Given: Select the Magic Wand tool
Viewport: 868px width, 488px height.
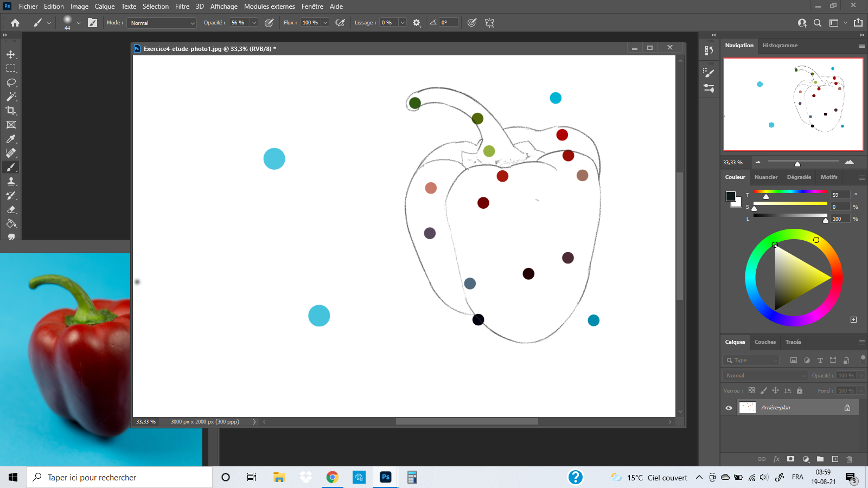Looking at the screenshot, I should pyautogui.click(x=11, y=97).
